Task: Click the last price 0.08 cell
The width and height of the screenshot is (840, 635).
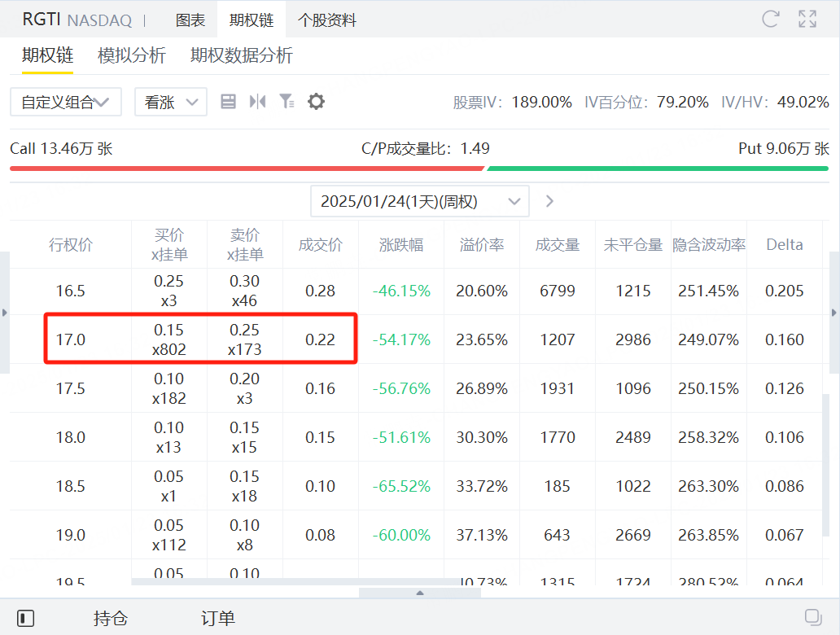Action: pyautogui.click(x=321, y=535)
